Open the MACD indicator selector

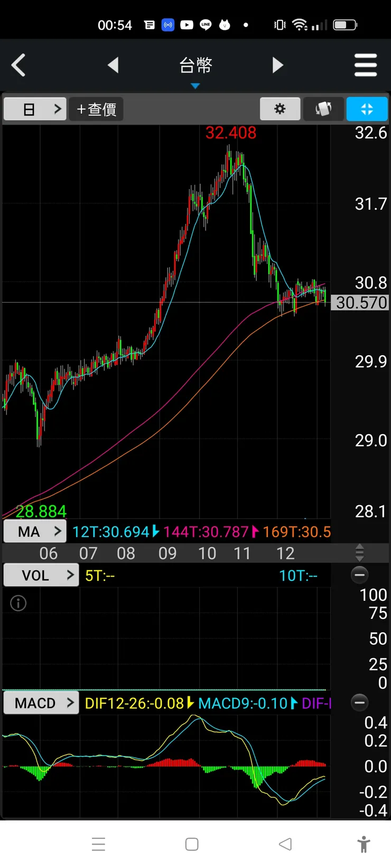pyautogui.click(x=41, y=703)
